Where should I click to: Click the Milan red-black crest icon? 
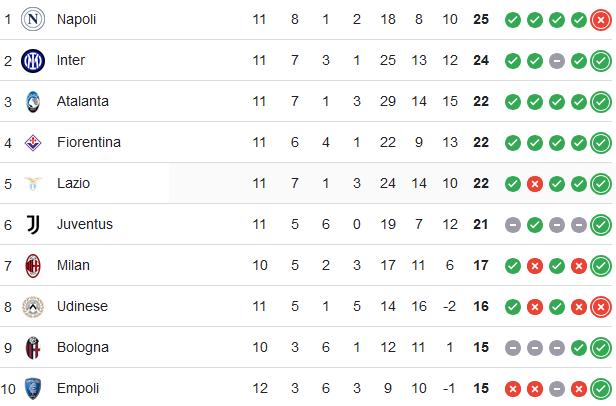pyautogui.click(x=33, y=266)
